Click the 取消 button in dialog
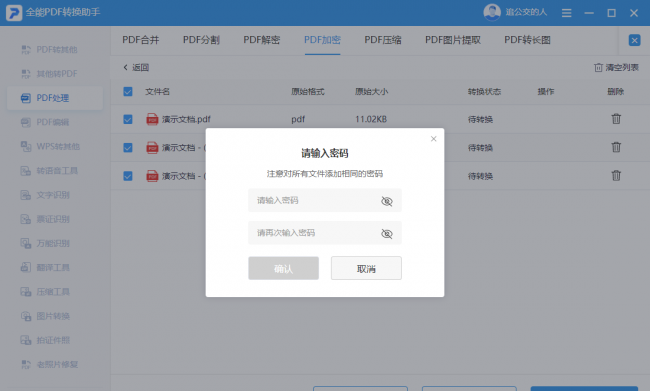The width and height of the screenshot is (650, 391). [366, 268]
